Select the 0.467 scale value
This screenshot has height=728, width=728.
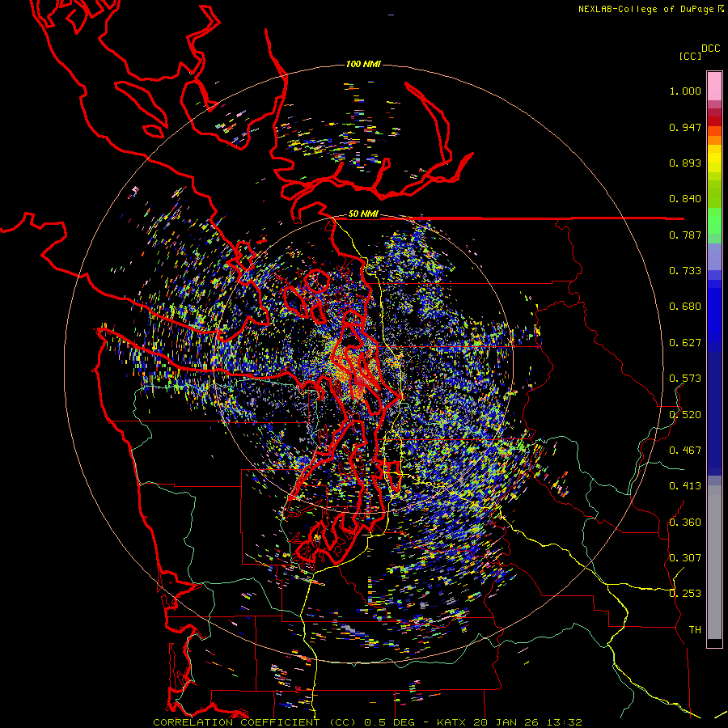685,451
